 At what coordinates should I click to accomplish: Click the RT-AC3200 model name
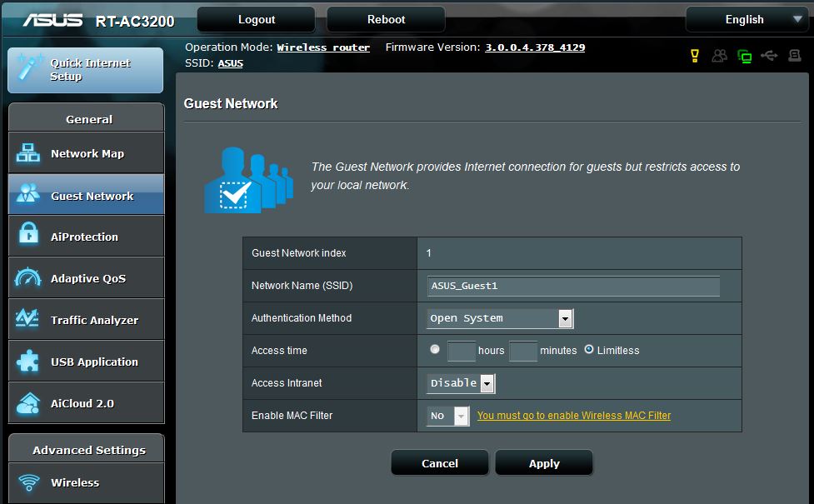[135, 22]
